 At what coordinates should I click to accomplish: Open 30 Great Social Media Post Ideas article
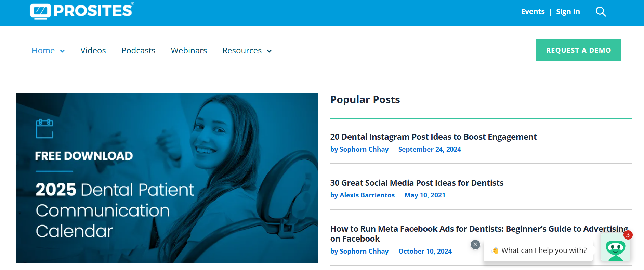pos(417,183)
